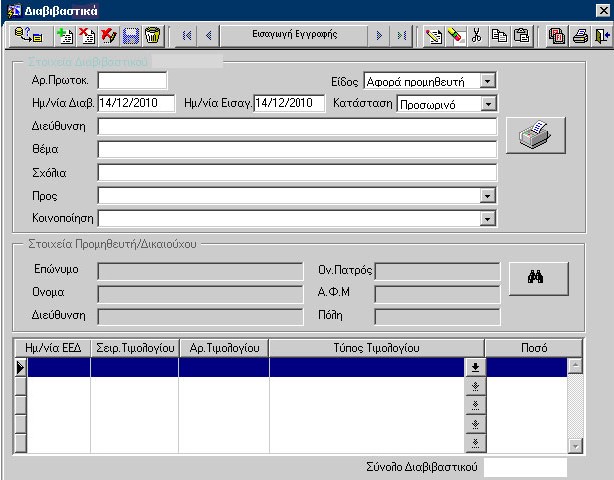
Task: Jump to the last record arrow
Action: click(401, 36)
